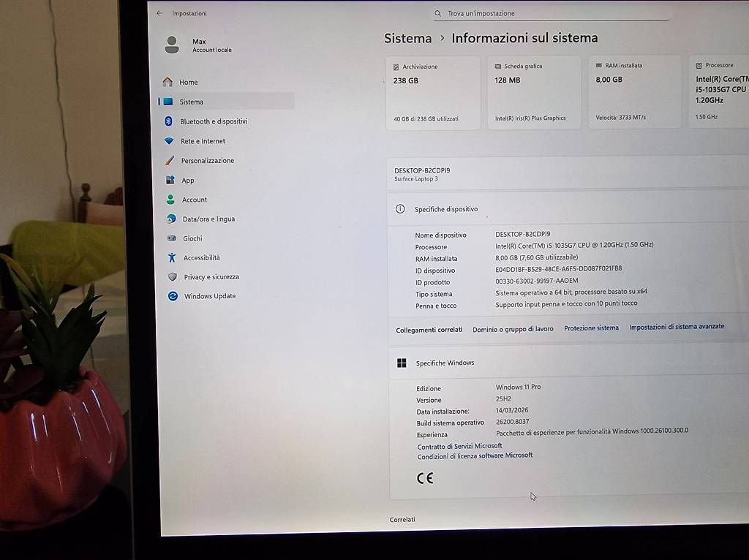The image size is (749, 560).
Task: Click the Archiviazione card icon
Action: pos(396,67)
